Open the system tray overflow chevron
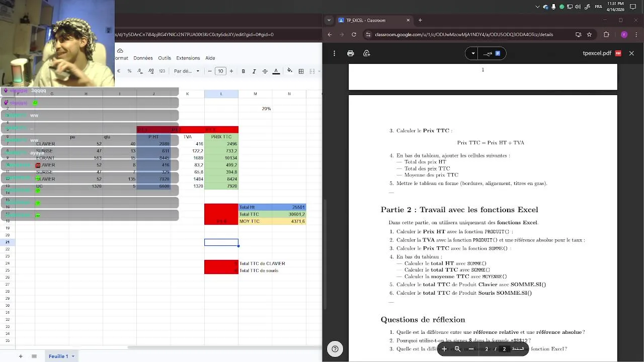 click(538, 7)
